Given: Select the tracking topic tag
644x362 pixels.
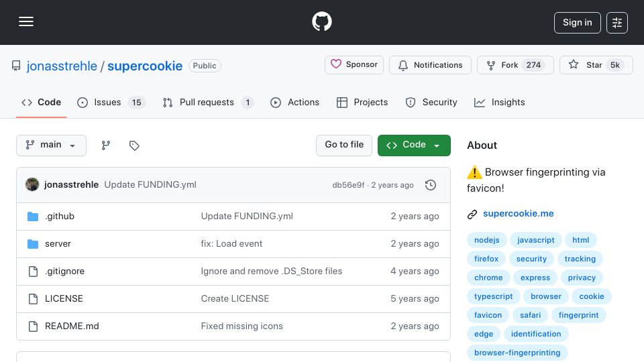Looking at the screenshot, I should 580,259.
